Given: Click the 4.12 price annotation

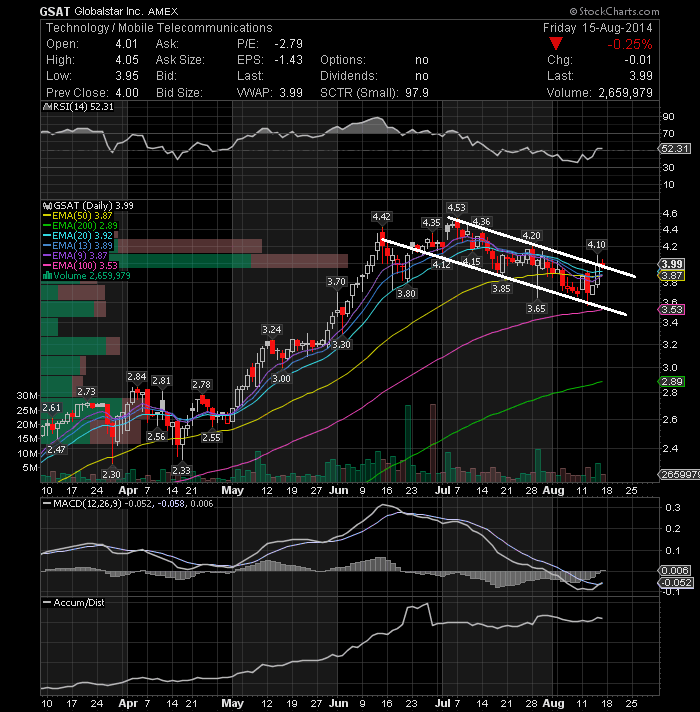Looking at the screenshot, I should click(441, 264).
